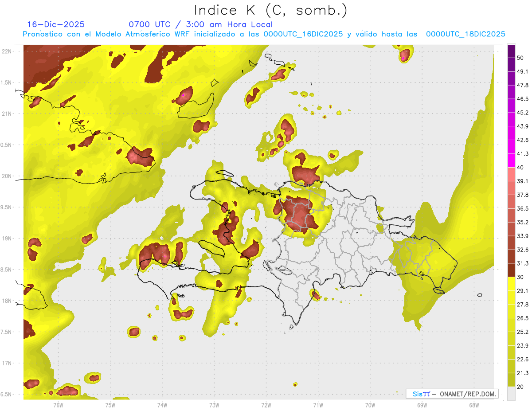Image resolution: width=532 pixels, height=411 pixels.
Task: Click the 74W longitude label
Action: [x=162, y=405]
